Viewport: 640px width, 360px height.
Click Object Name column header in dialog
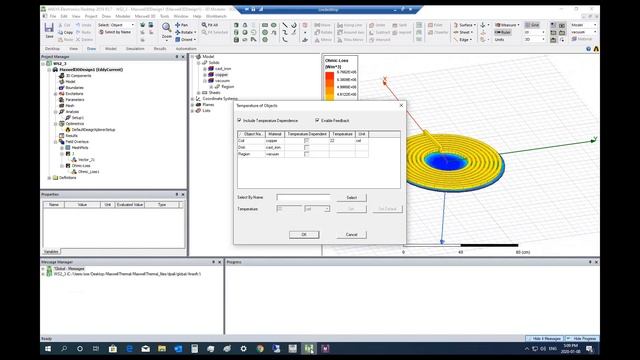point(251,134)
